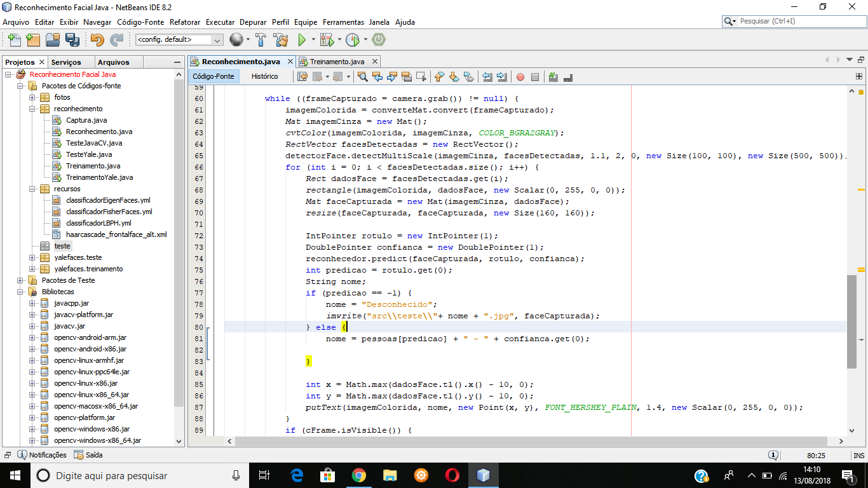
Task: Select Captura.java in the project tree
Action: pyautogui.click(x=86, y=120)
